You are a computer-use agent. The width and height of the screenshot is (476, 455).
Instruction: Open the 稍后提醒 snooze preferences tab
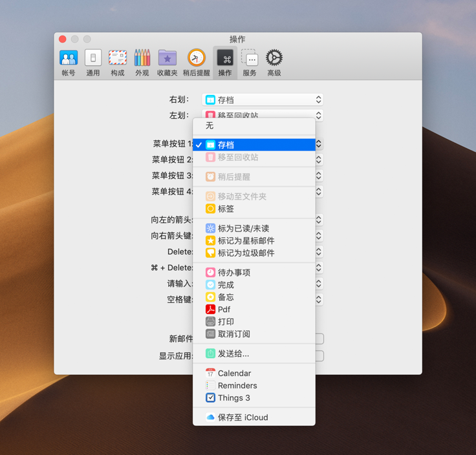point(197,63)
